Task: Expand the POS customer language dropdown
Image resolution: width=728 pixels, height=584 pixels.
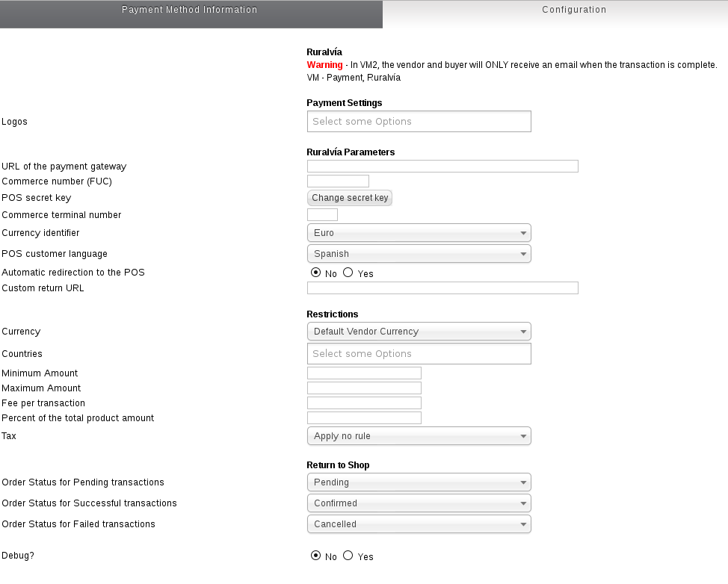Action: point(419,254)
